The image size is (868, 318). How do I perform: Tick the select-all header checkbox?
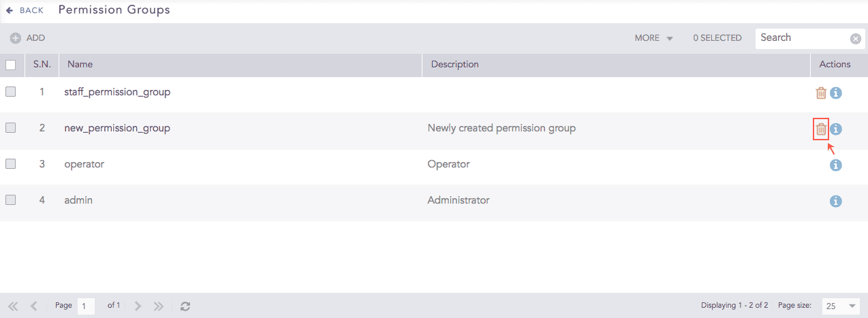(x=11, y=65)
